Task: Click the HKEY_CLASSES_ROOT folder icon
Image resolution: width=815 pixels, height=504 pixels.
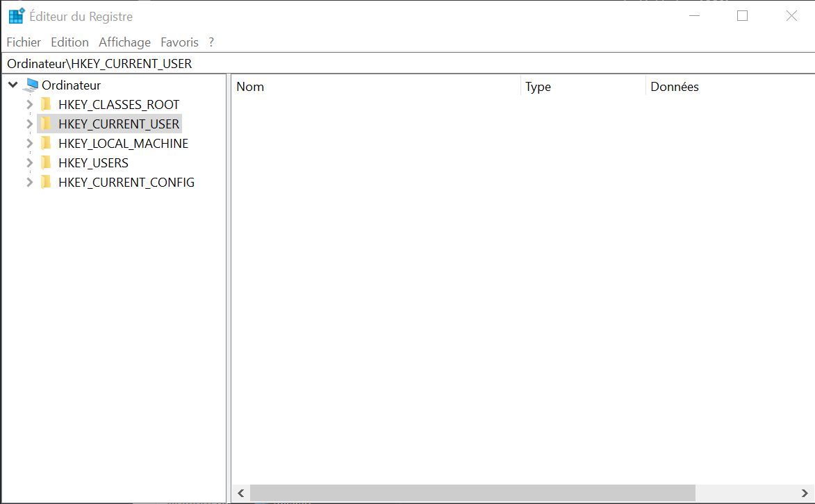Action: tap(46, 104)
